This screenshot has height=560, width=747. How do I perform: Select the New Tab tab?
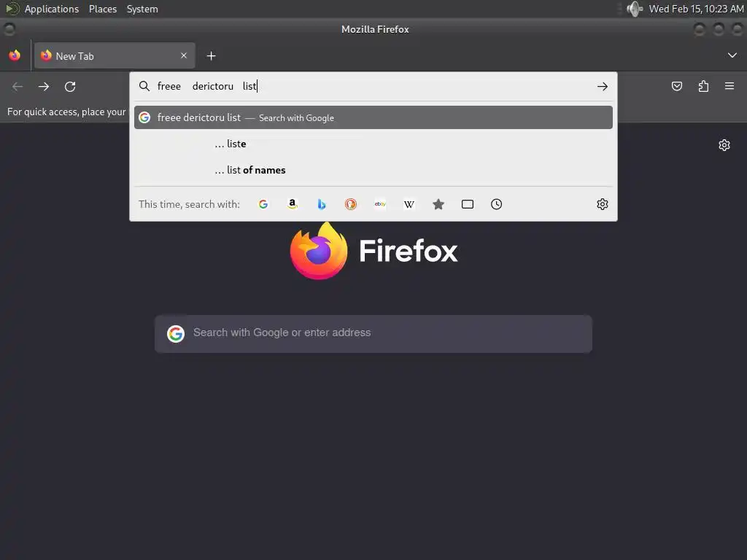pyautogui.click(x=115, y=55)
